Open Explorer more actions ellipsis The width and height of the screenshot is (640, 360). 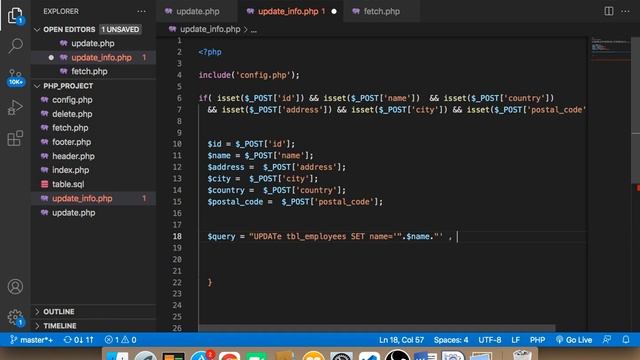click(141, 11)
